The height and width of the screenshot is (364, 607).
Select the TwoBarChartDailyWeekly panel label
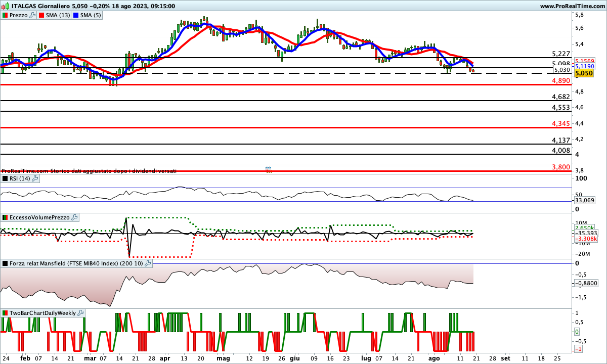tap(43, 313)
